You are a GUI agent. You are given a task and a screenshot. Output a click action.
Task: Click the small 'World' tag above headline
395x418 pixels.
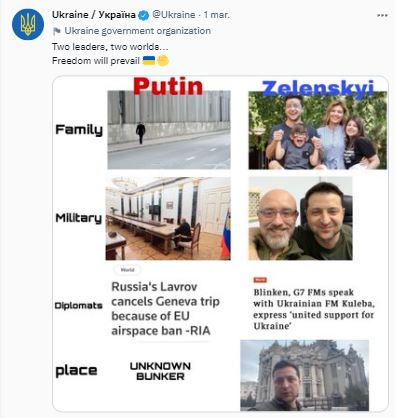[x=127, y=270]
